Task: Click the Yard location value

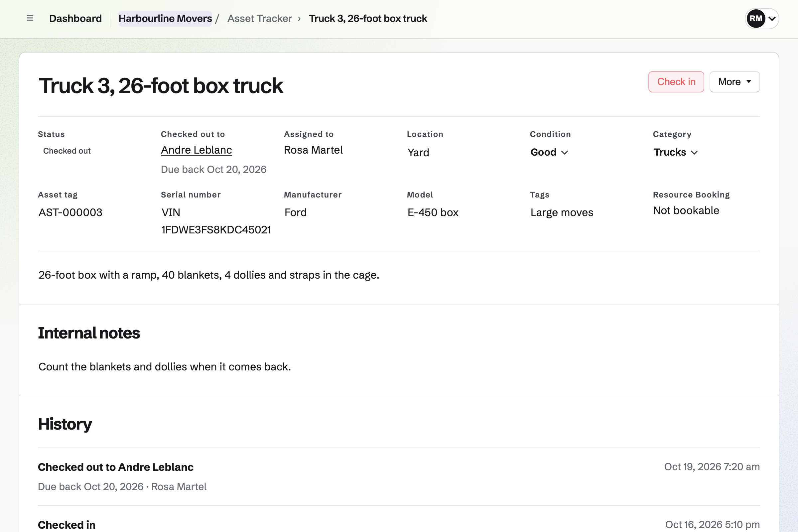Action: pyautogui.click(x=418, y=153)
